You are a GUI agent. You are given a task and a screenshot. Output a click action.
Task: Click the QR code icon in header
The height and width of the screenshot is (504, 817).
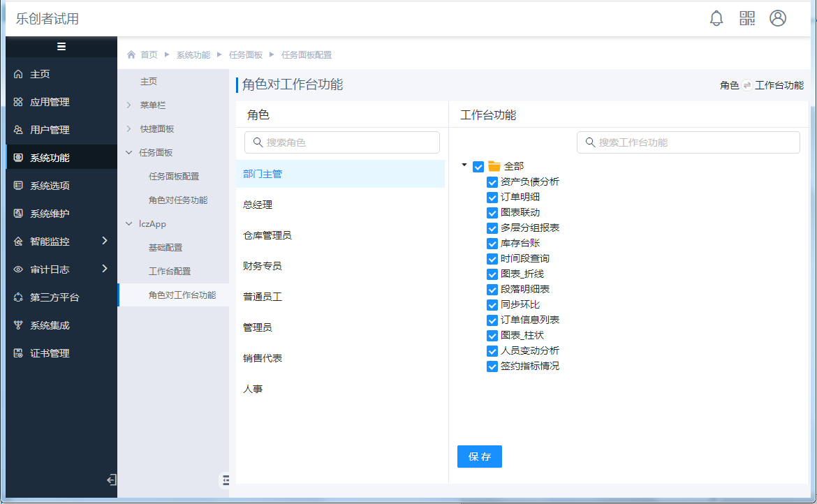(747, 19)
